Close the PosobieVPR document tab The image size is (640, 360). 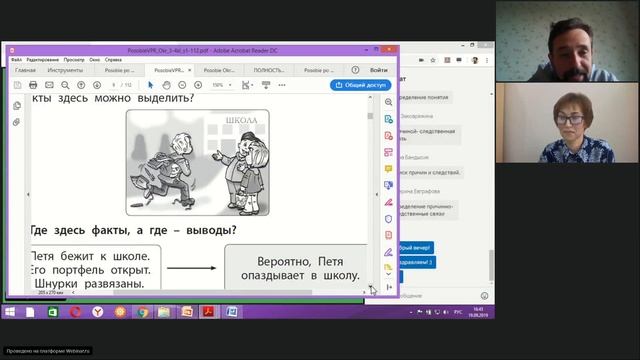189,70
